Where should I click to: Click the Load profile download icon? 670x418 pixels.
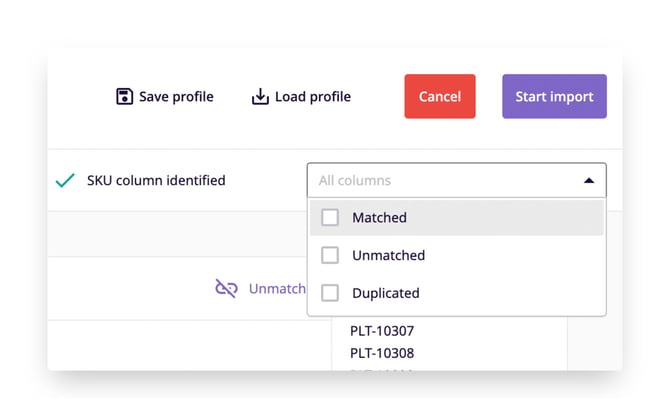(260, 97)
